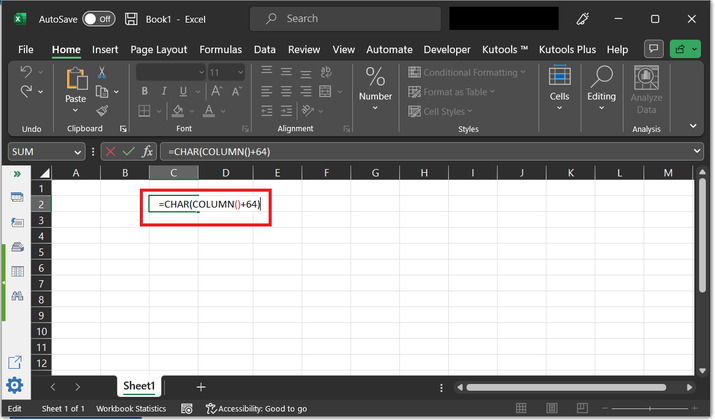
Task: Open the Format as Table menu
Action: [451, 92]
